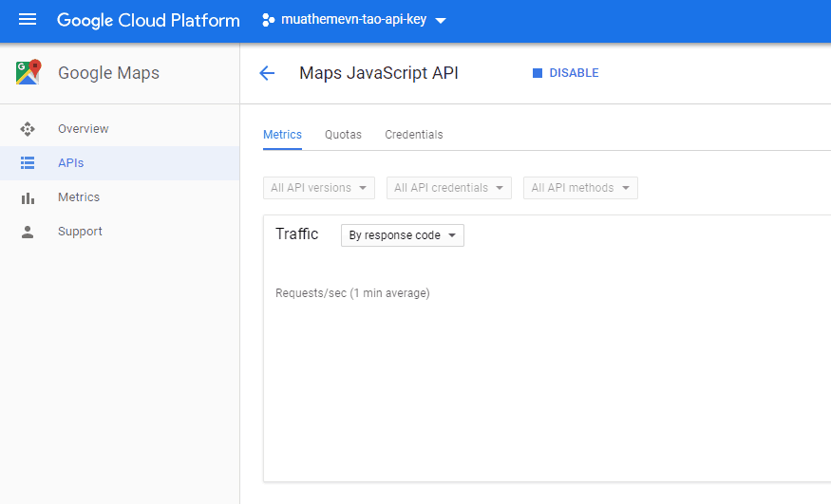Click the APIs list icon
The image size is (831, 504).
[x=28, y=163]
